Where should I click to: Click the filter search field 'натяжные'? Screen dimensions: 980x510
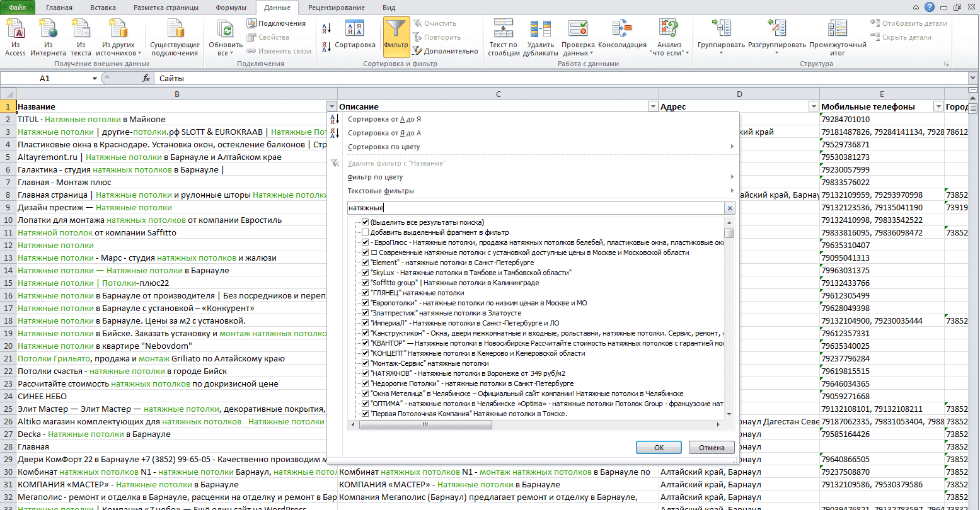tap(536, 208)
